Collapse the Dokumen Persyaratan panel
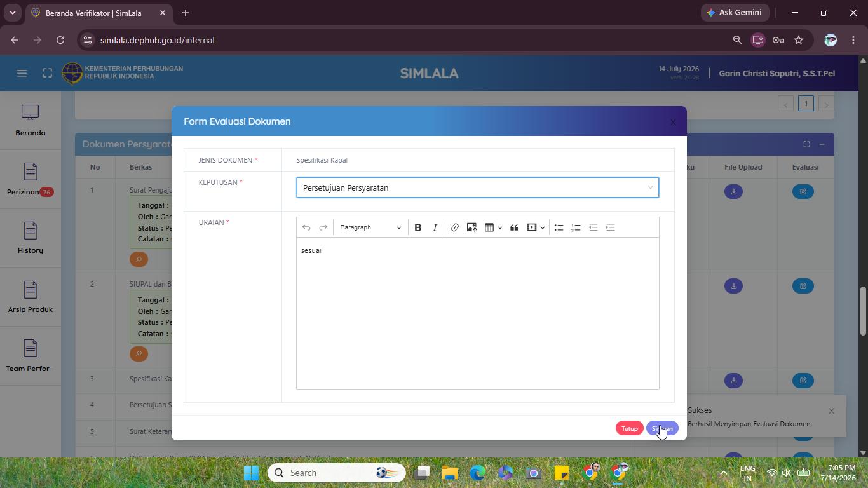868x488 pixels. [822, 144]
